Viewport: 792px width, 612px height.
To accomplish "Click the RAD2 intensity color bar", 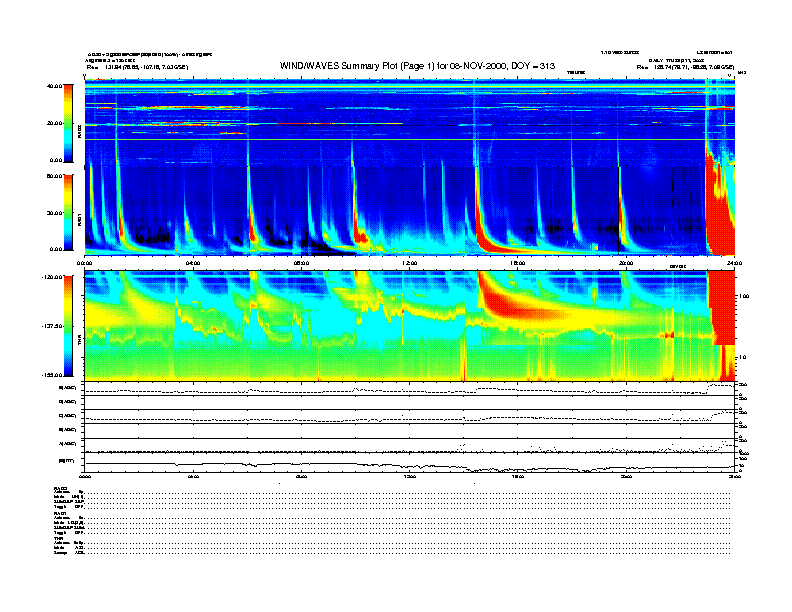I will point(68,123).
